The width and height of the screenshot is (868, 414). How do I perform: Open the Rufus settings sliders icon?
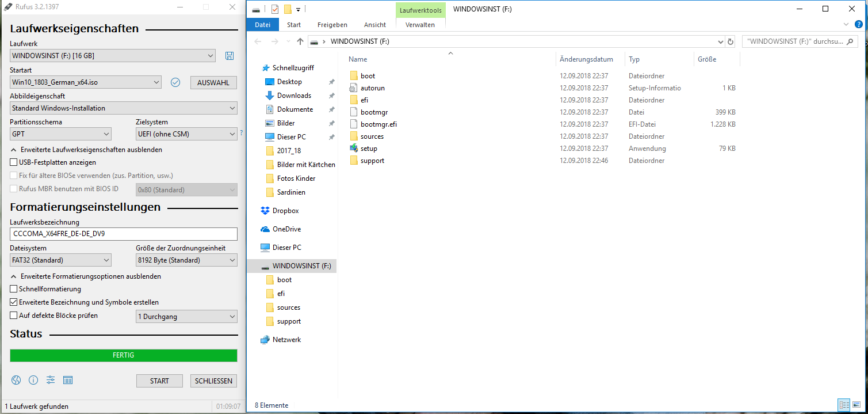pos(51,380)
